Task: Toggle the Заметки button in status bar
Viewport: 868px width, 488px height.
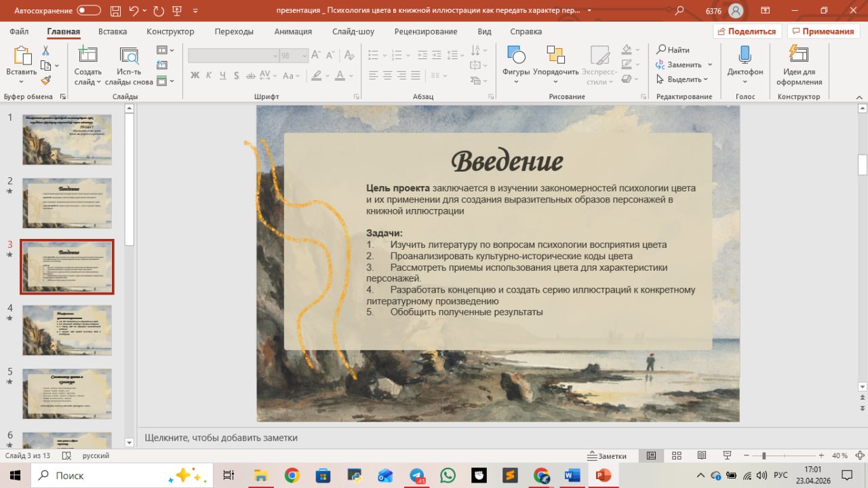Action: coord(608,456)
